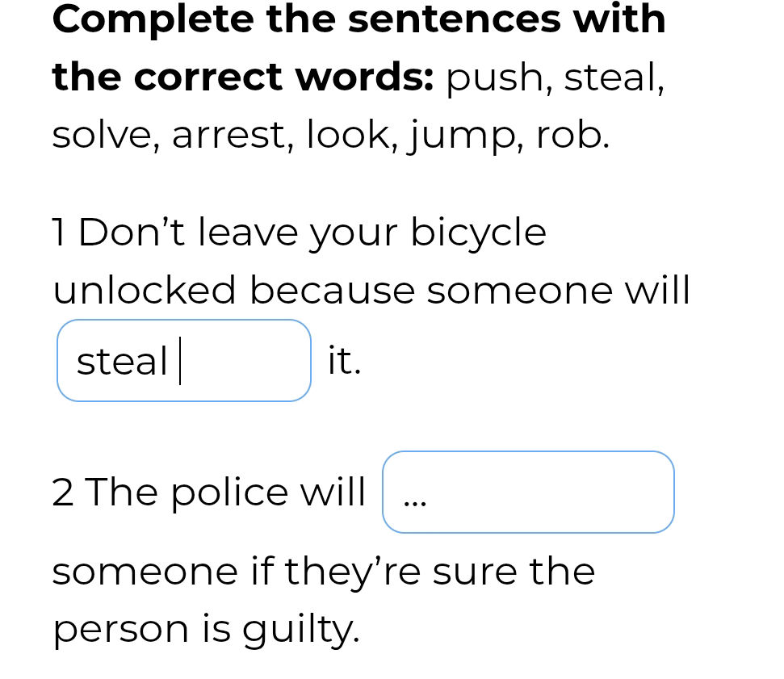Click the word "it." after the first answer box
The image size is (784, 679).
tap(343, 361)
